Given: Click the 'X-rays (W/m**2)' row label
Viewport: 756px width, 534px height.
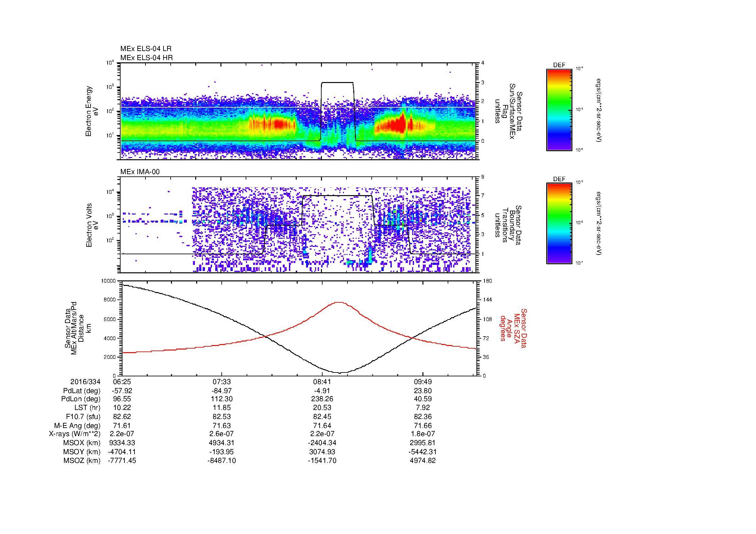Looking at the screenshot, I should [x=74, y=434].
